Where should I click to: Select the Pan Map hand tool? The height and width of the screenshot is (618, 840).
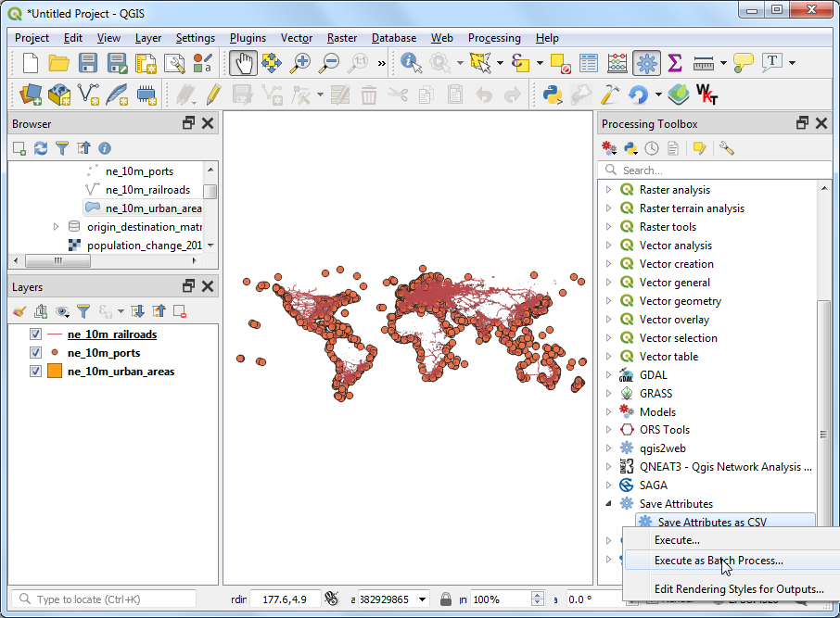pyautogui.click(x=243, y=63)
